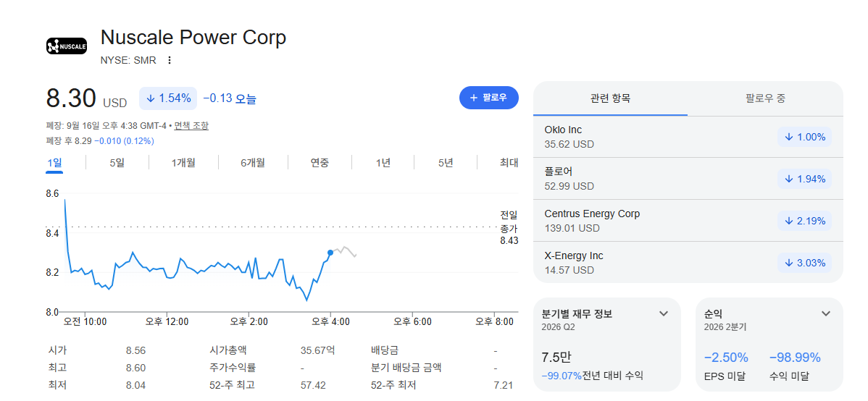This screenshot has height=401, width=868.
Task: Click the blue closing price marker on chart
Action: pyautogui.click(x=330, y=252)
